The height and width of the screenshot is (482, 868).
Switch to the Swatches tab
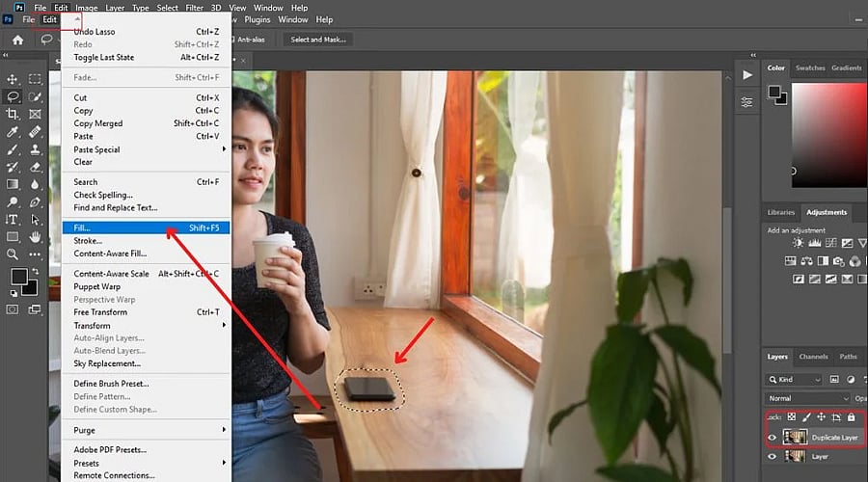[x=810, y=67]
